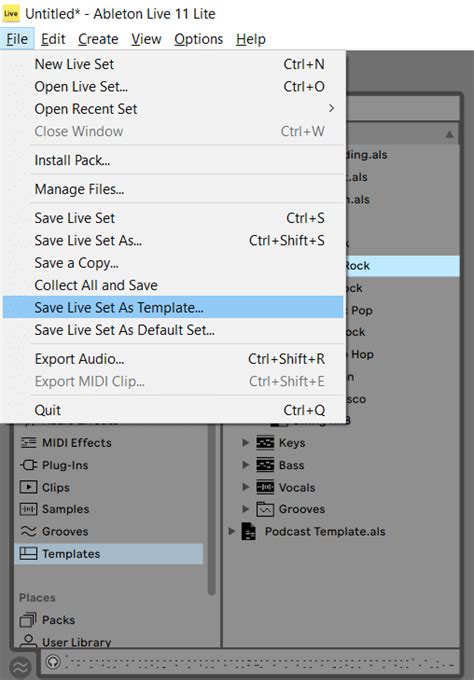Click the Bass folder icon
Screen dimensions: 474x680
tap(265, 465)
